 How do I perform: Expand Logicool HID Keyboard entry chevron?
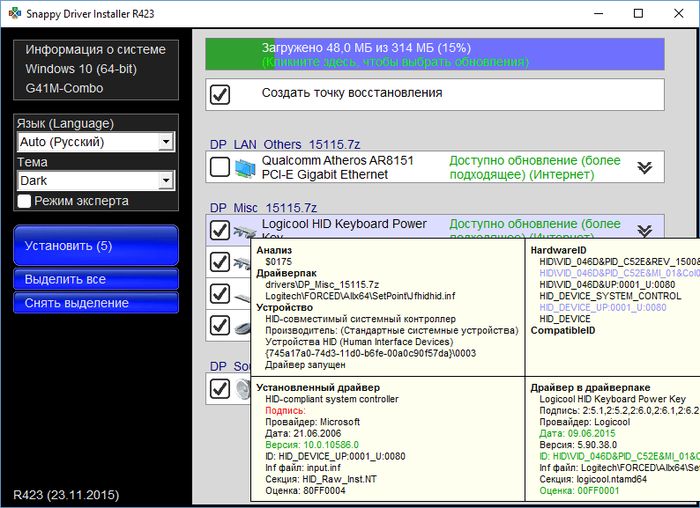pyautogui.click(x=644, y=229)
